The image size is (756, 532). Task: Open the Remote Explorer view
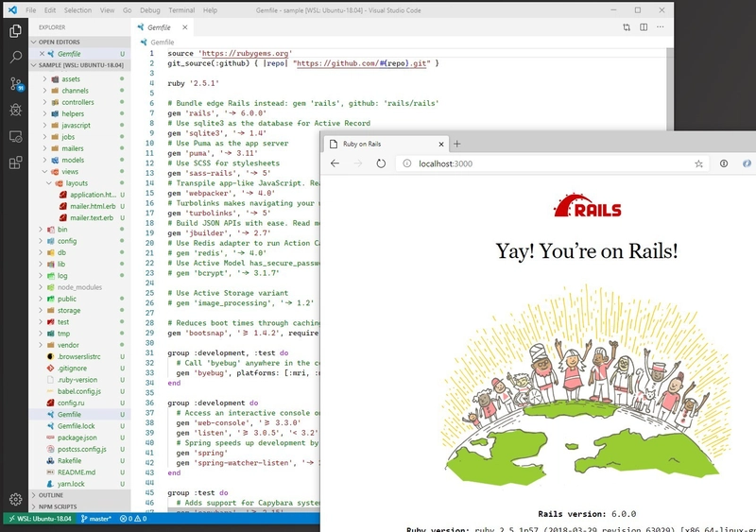(x=15, y=136)
